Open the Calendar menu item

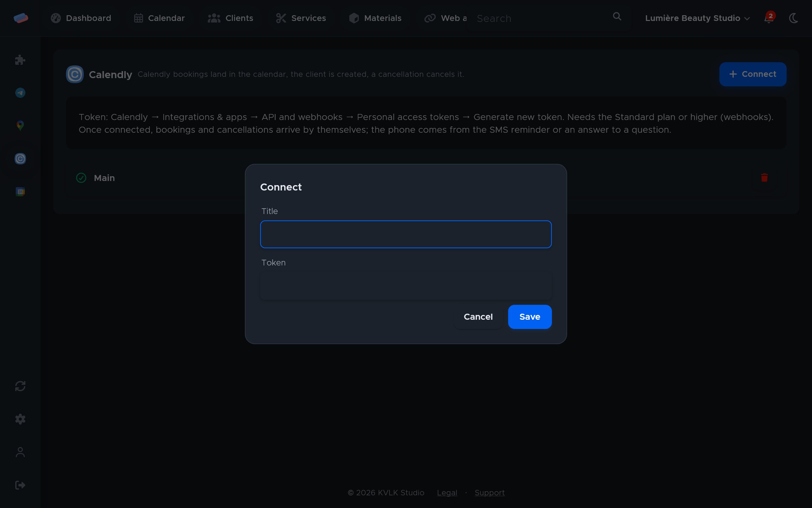159,18
